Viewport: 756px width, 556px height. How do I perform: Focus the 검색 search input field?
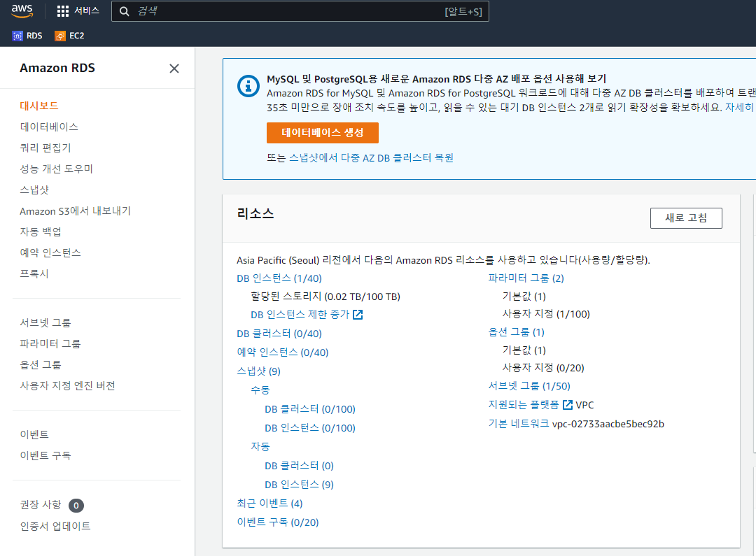coord(300,11)
